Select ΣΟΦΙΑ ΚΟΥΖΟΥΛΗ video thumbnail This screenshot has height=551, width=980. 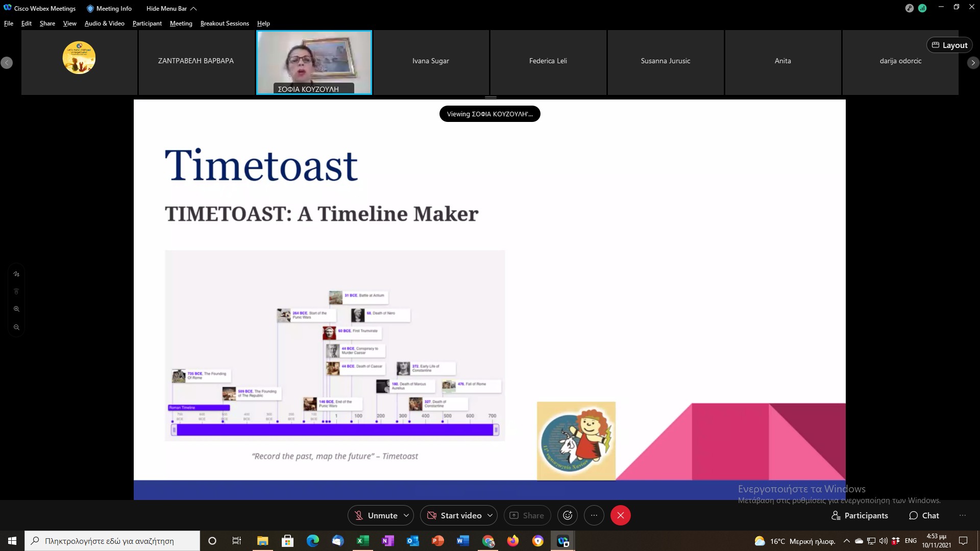314,62
